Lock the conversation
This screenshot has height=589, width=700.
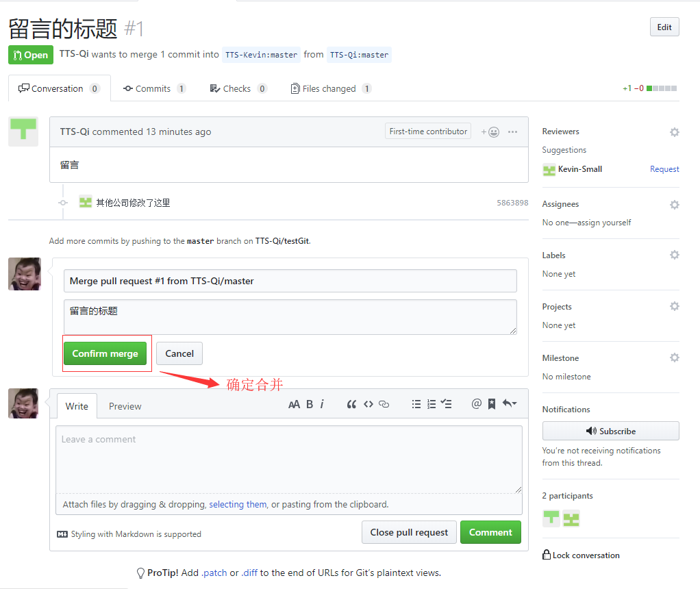click(582, 555)
